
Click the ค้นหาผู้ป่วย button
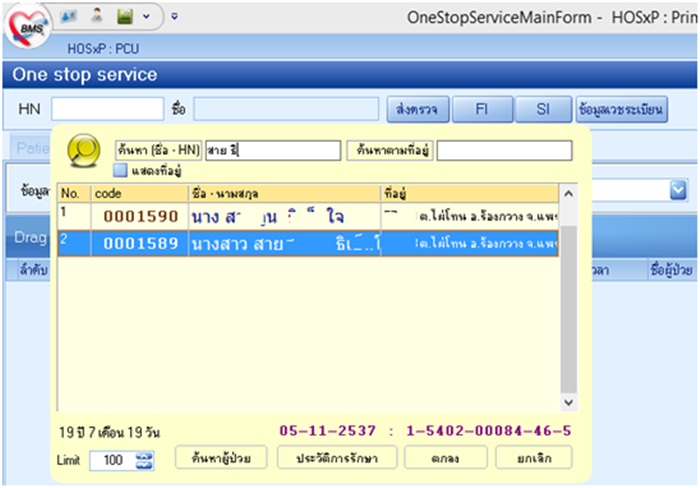click(x=221, y=458)
